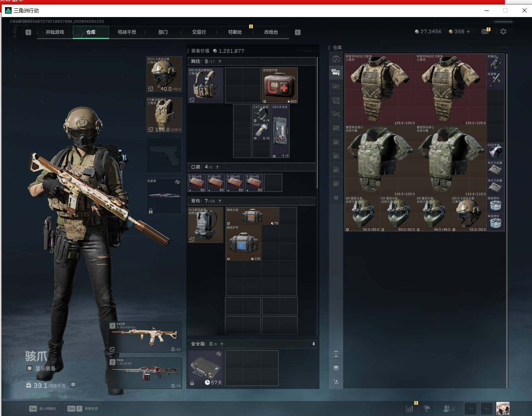Click the help icon beside 胸挂 9/17

[x=220, y=62]
